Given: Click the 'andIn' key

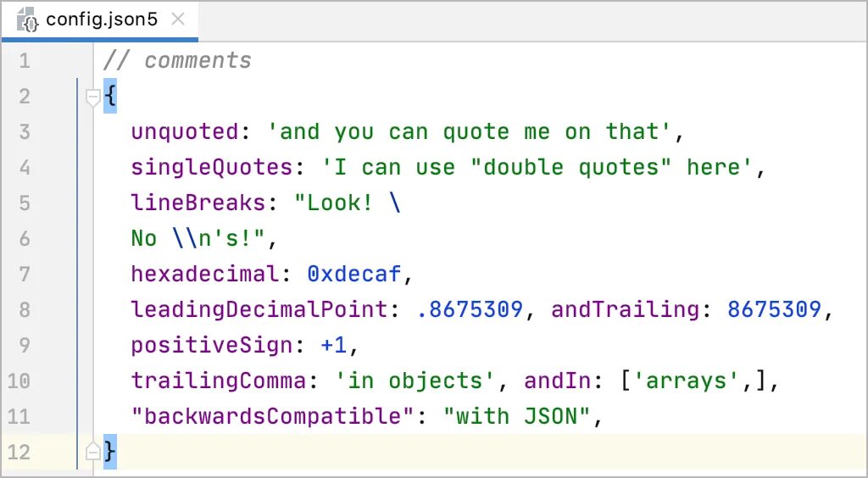Looking at the screenshot, I should tap(558, 381).
